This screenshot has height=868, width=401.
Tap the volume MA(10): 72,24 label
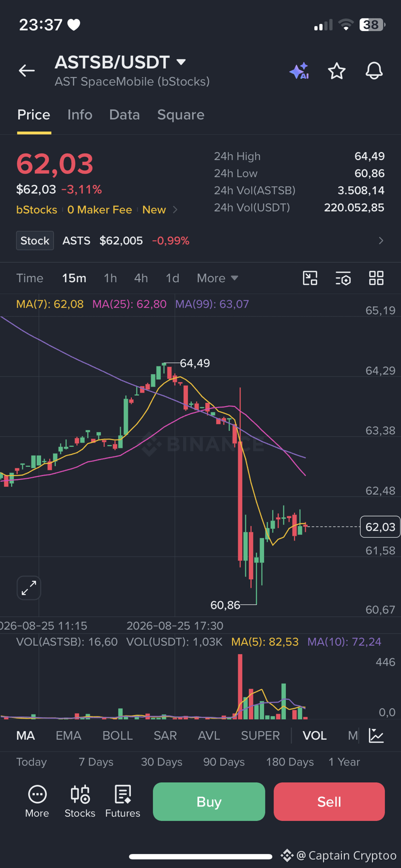344,642
